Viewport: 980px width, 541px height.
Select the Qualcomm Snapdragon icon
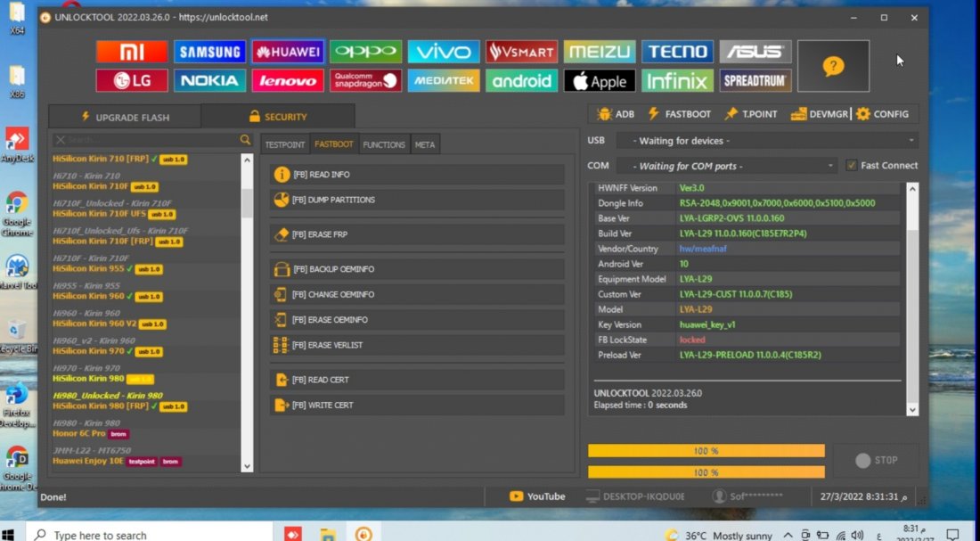(365, 81)
